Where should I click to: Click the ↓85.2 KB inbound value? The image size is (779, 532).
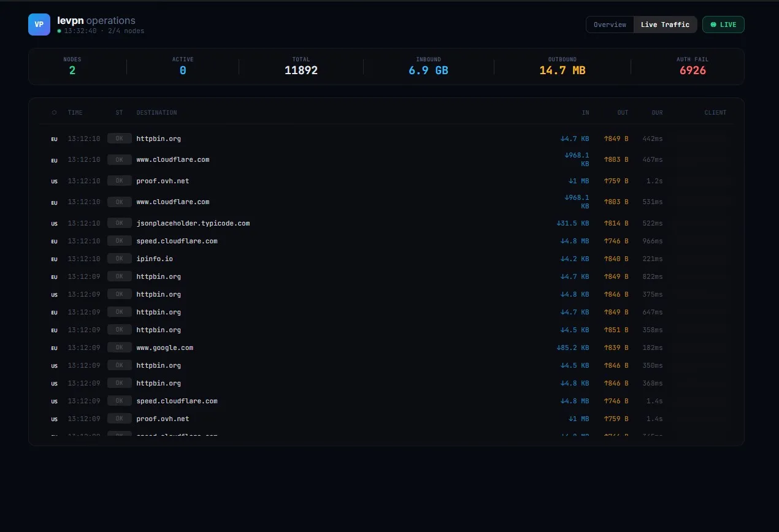tap(573, 348)
